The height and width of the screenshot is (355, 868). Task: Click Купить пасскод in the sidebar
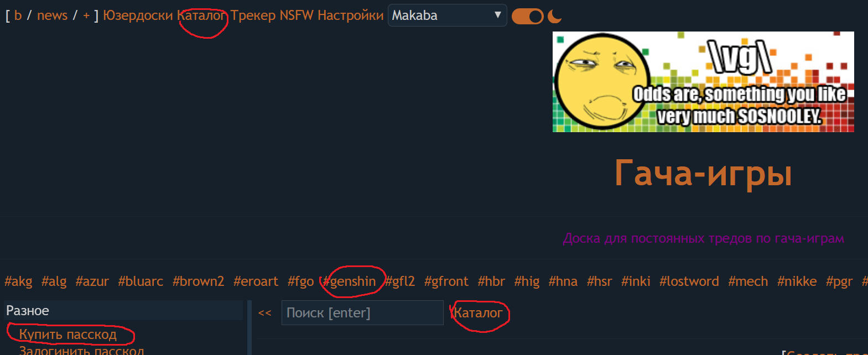point(68,335)
